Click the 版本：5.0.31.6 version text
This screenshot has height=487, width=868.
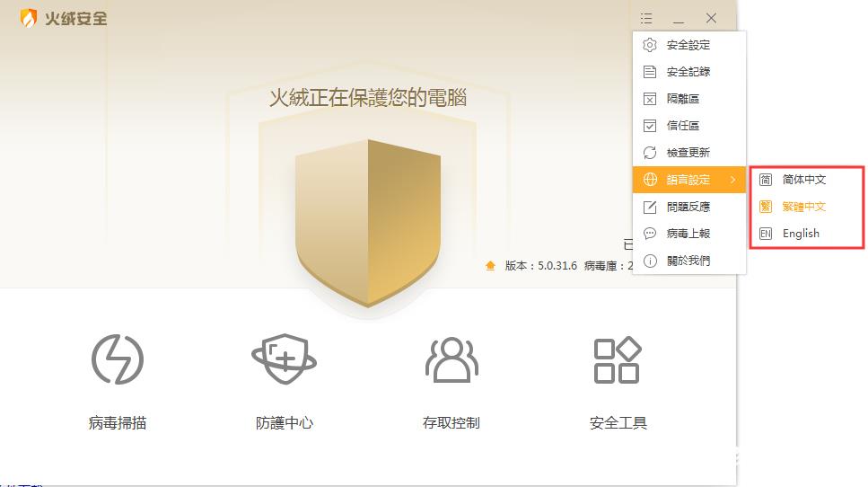click(541, 266)
